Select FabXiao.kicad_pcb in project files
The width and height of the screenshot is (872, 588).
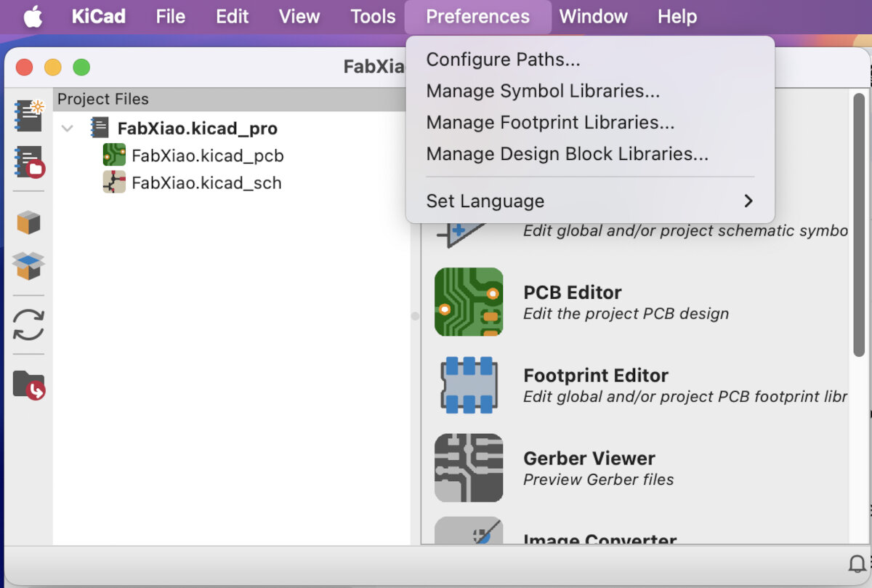tap(207, 156)
